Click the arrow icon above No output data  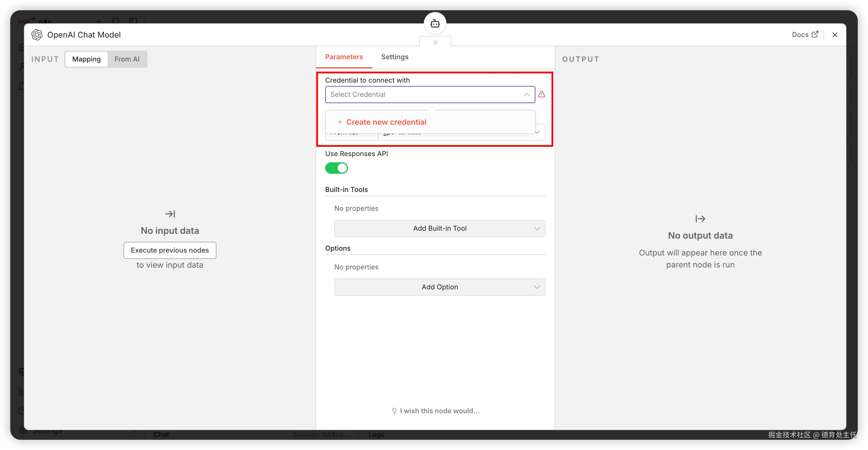tap(700, 219)
